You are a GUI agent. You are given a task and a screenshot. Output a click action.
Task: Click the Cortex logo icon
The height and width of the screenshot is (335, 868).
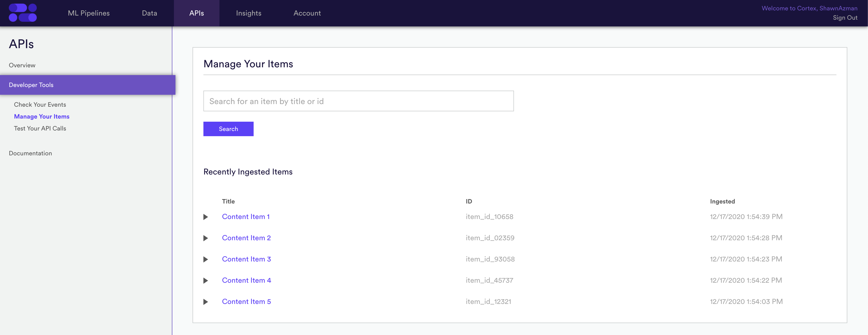click(x=23, y=13)
